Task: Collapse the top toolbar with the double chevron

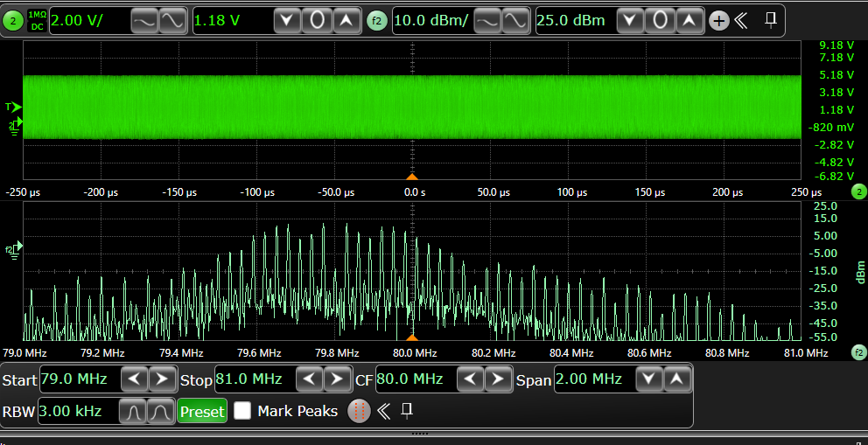Action: (741, 21)
